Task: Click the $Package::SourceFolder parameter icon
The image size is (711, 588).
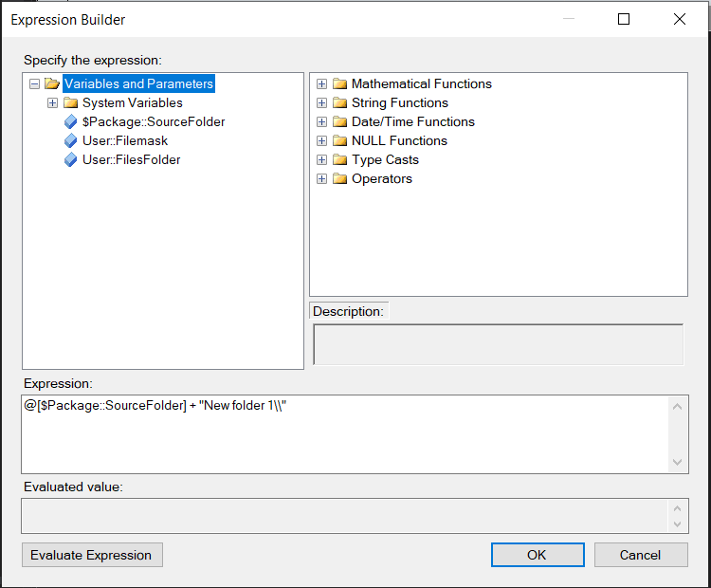Action: click(70, 122)
